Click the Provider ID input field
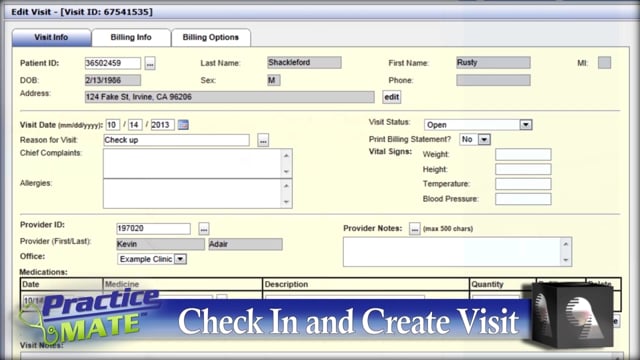The height and width of the screenshot is (360, 640). pos(153,229)
